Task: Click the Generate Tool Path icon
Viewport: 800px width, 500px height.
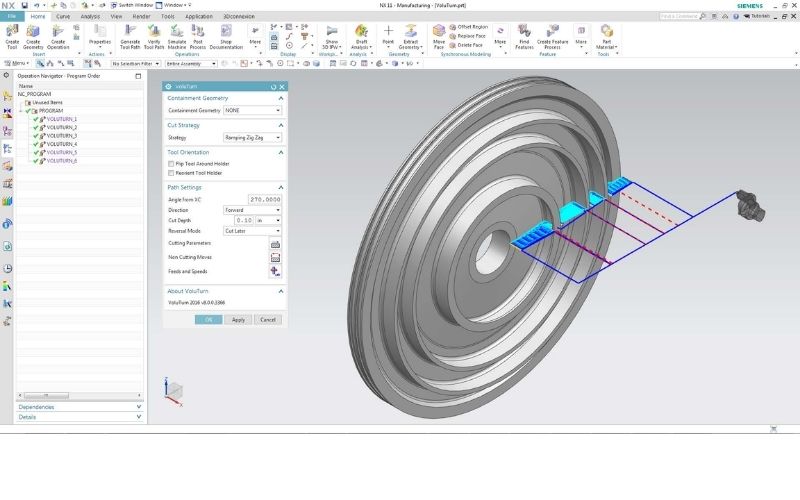Action: pos(130,37)
